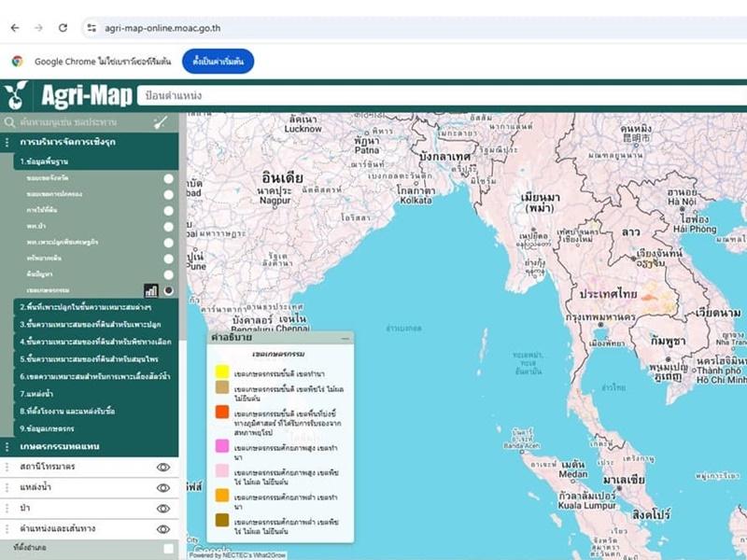Click the yellow legend color swatch
The width and height of the screenshot is (747, 560).
pos(222,372)
